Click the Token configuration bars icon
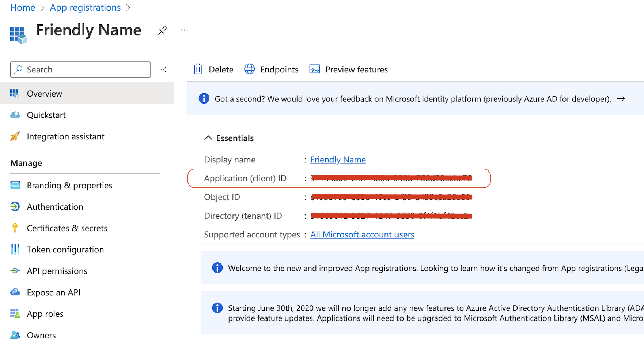The image size is (644, 341). point(15,250)
